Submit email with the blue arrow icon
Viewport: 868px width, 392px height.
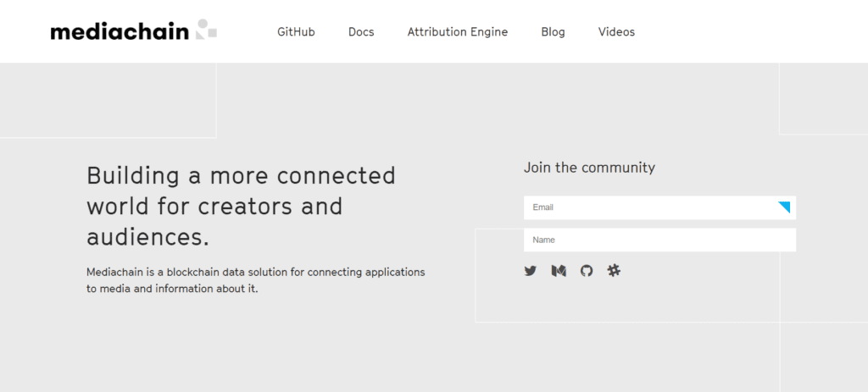click(x=784, y=207)
